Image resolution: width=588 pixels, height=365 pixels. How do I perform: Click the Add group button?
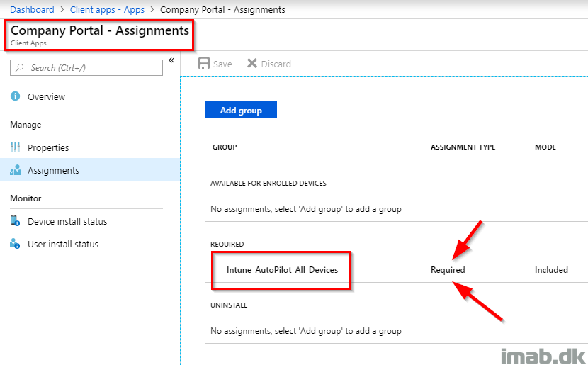(x=241, y=110)
